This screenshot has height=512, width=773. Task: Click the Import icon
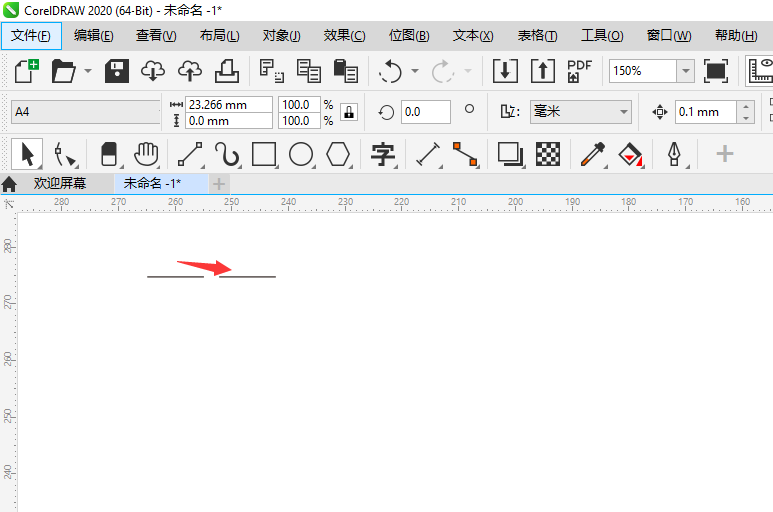pyautogui.click(x=505, y=71)
